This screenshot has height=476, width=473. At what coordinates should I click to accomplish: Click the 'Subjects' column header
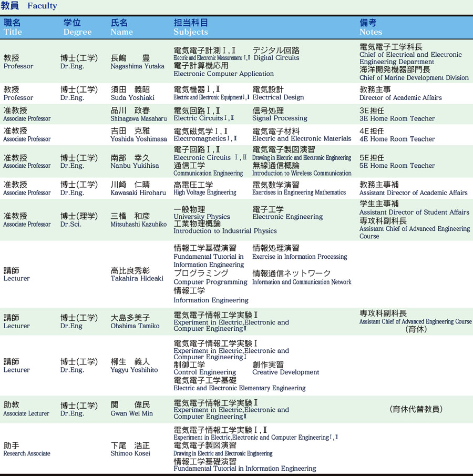point(191,32)
